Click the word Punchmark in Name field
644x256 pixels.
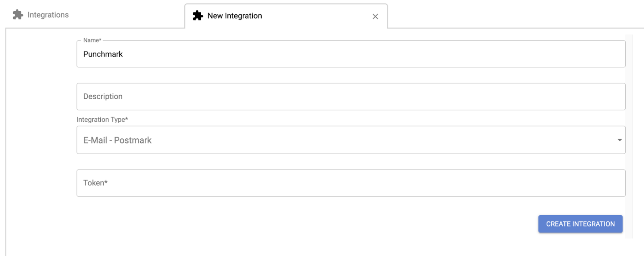click(103, 54)
